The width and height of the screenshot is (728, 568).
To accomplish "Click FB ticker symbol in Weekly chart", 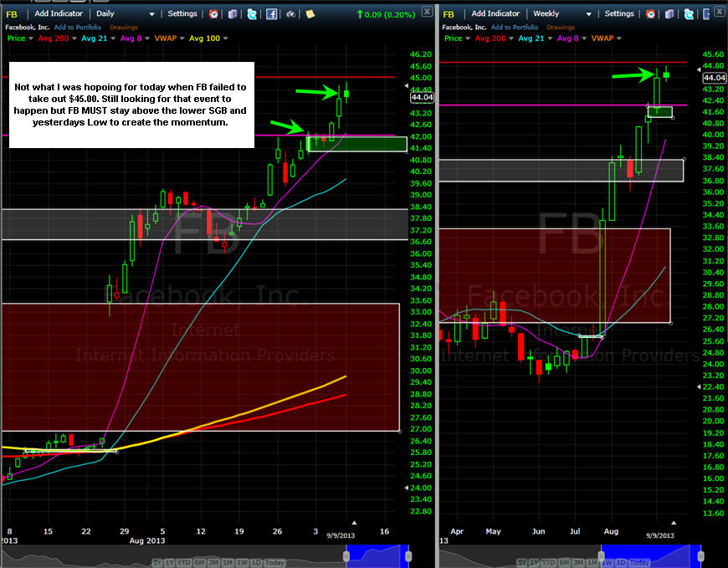I will [x=449, y=14].
